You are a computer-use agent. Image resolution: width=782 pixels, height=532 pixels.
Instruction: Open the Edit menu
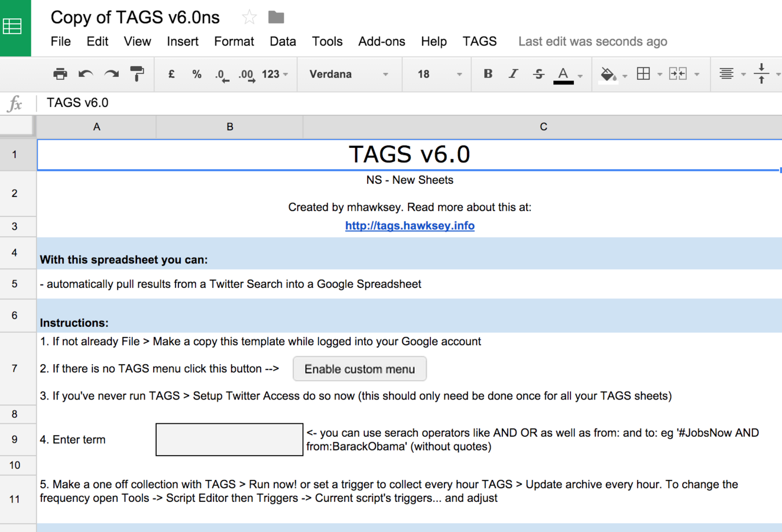pos(98,41)
